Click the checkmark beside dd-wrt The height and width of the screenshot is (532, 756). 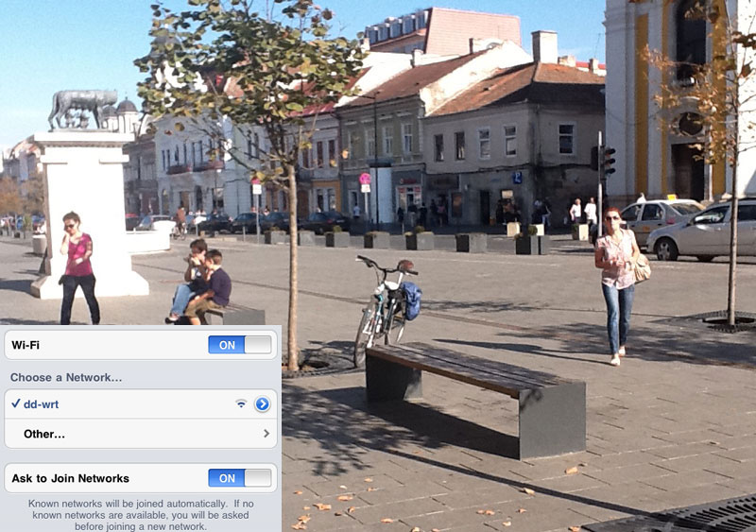click(15, 404)
